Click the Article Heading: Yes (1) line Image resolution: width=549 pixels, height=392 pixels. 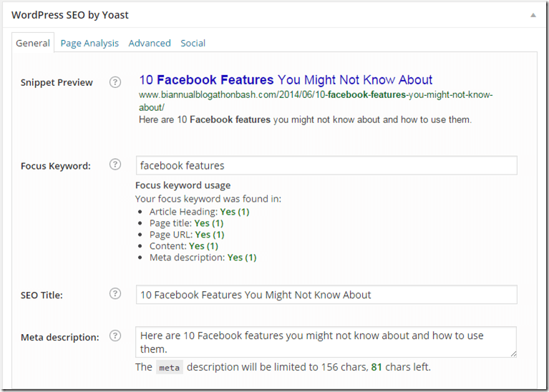click(199, 212)
